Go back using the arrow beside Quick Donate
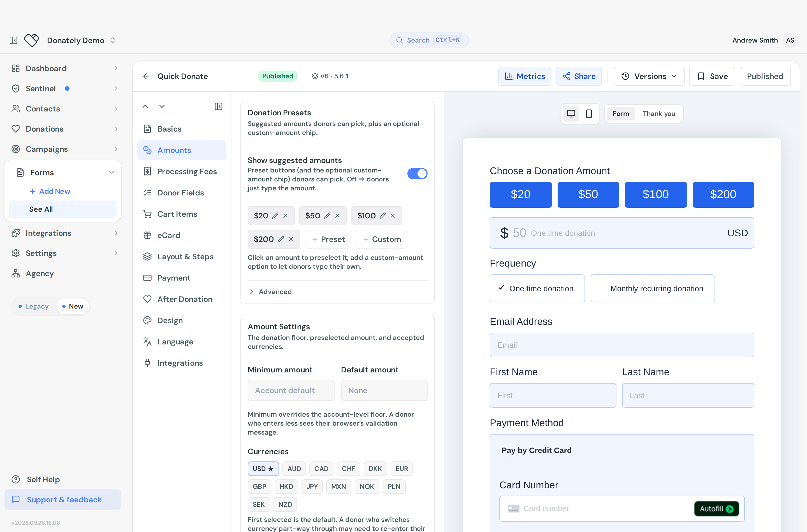The height and width of the screenshot is (532, 807). (x=146, y=76)
